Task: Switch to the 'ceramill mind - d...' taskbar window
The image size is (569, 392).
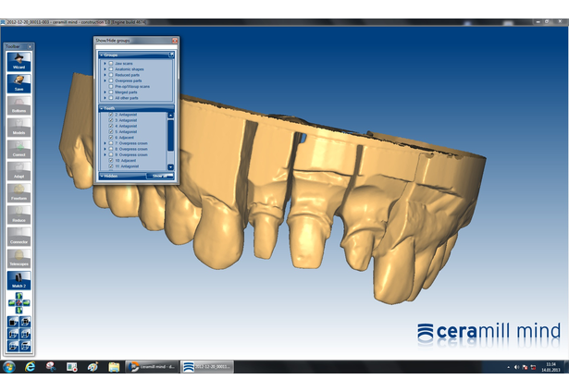Action: point(152,367)
